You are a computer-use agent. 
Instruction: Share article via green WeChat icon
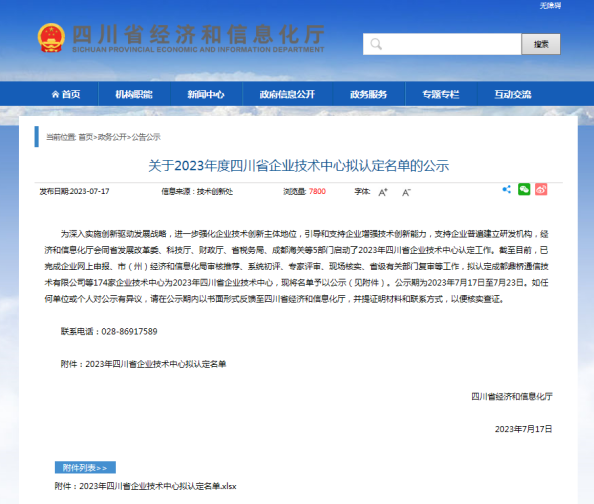click(x=524, y=189)
